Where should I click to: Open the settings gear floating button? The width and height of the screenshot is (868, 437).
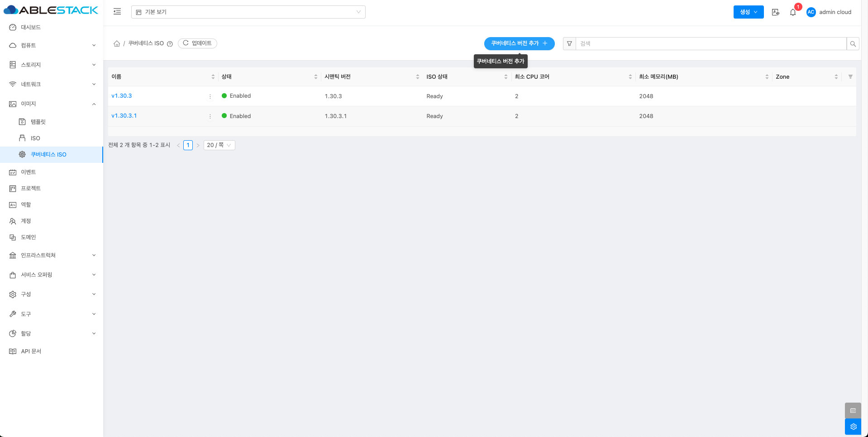point(853,427)
